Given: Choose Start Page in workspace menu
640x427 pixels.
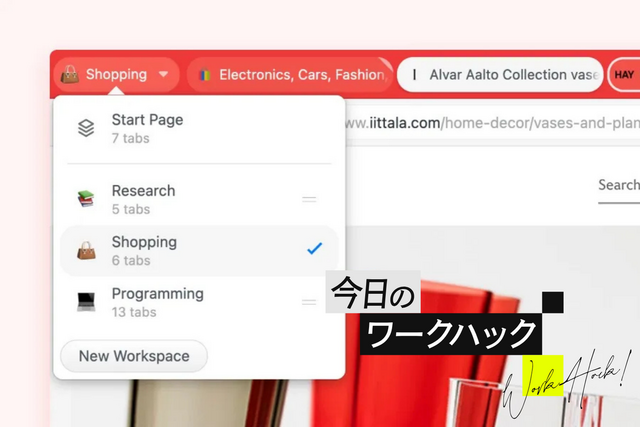Looking at the screenshot, I should click(199, 129).
